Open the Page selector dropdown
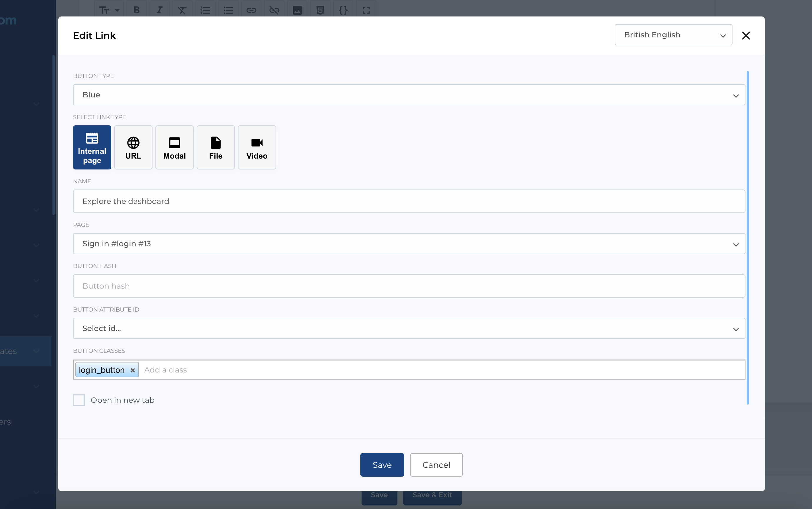The width and height of the screenshot is (812, 509). (x=409, y=243)
